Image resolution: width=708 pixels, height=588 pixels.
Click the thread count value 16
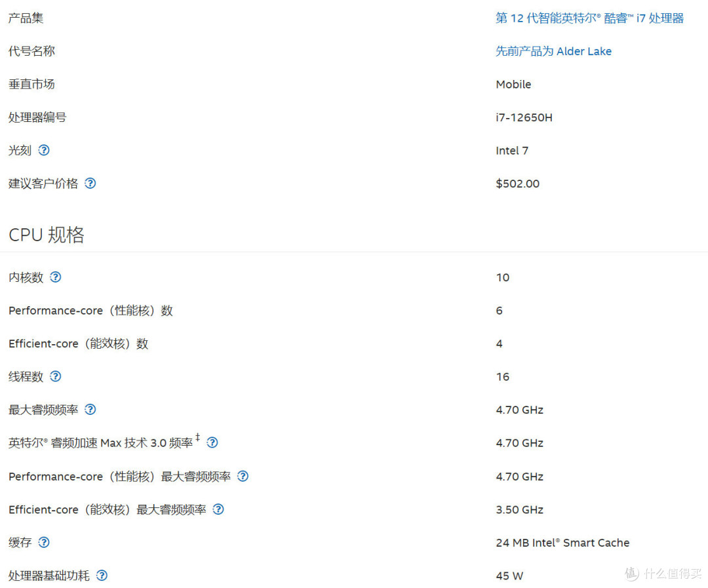coord(503,377)
